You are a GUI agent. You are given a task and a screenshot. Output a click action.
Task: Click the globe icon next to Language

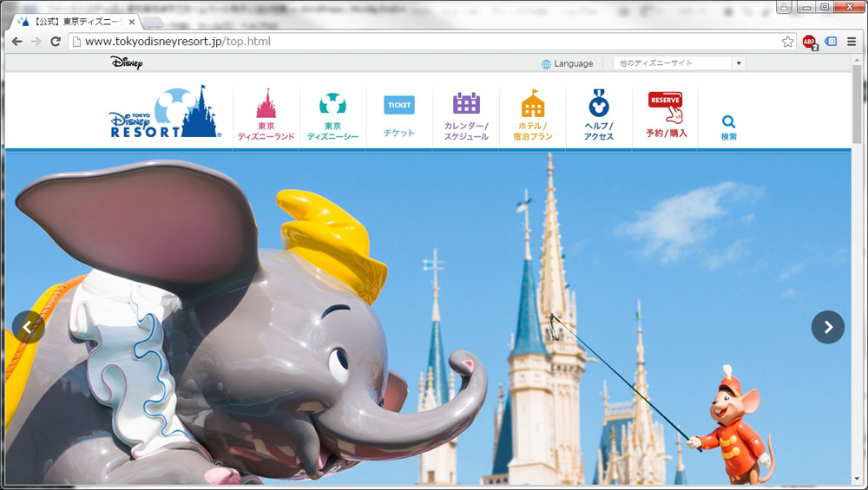pyautogui.click(x=546, y=64)
